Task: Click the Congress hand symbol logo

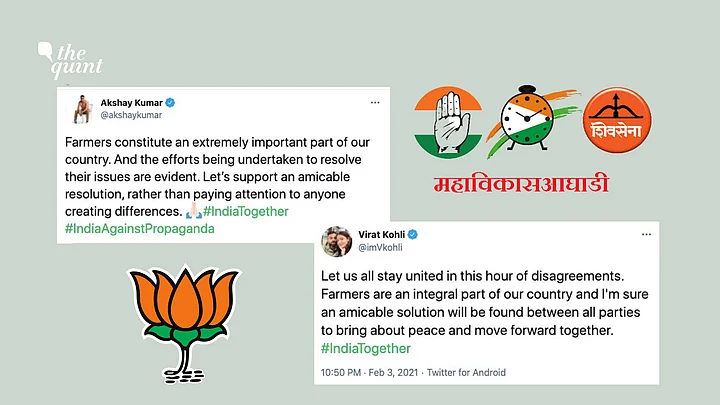Action: click(448, 122)
